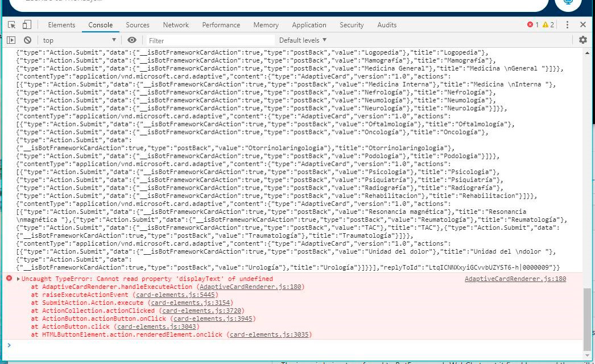Open the Customize and control DevTools menu
The height and width of the screenshot is (364, 595).
567,24
